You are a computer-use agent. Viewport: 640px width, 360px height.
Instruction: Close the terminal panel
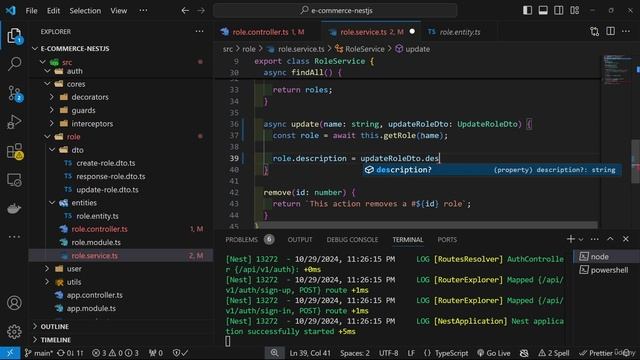626,239
